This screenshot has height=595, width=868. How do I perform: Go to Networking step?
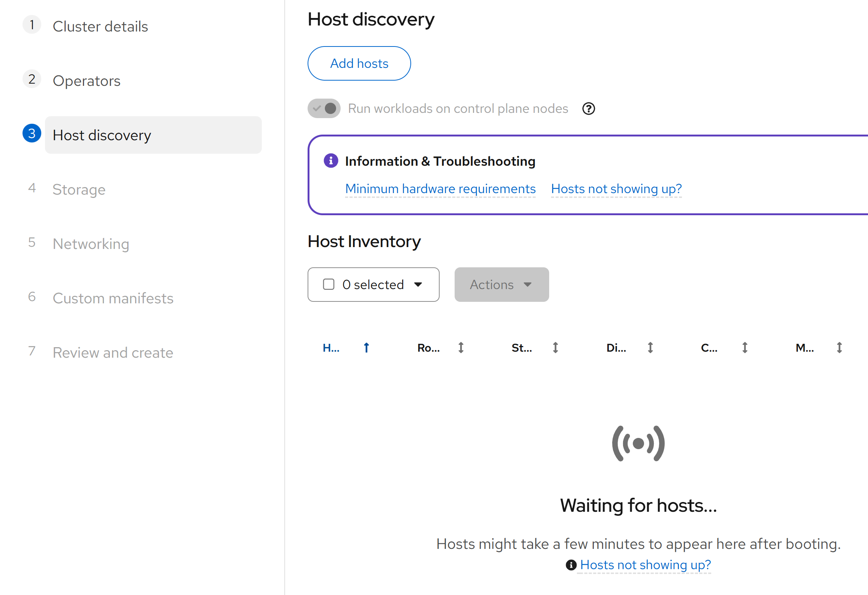point(91,244)
